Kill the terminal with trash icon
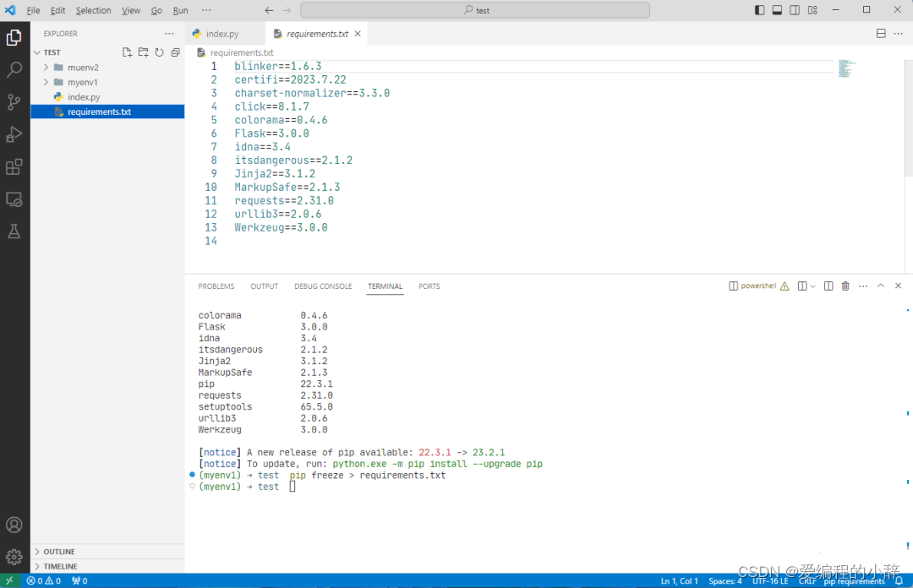Viewport: 913px width, 588px height. [x=845, y=286]
